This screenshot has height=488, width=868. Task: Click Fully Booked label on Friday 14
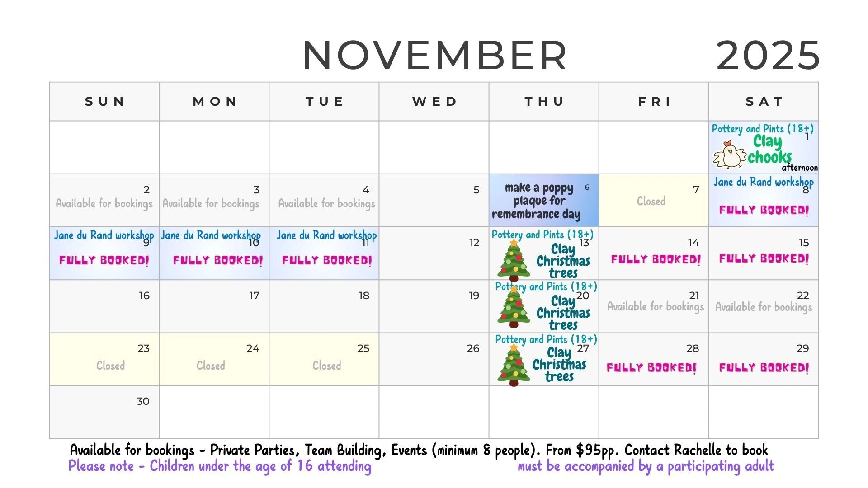click(656, 259)
